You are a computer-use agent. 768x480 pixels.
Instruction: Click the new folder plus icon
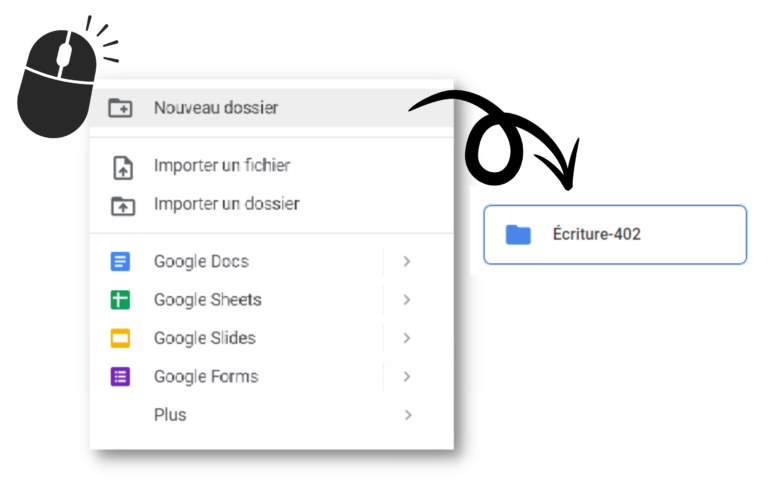(120, 108)
